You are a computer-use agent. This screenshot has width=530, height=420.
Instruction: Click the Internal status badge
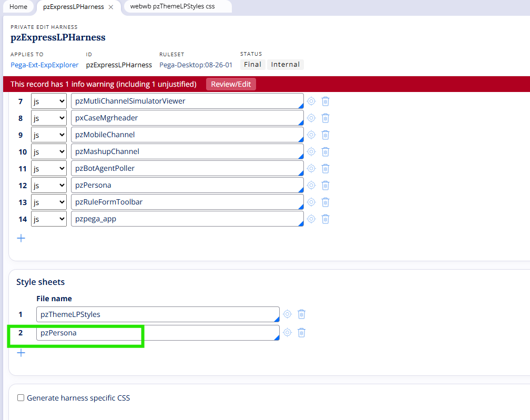[286, 65]
